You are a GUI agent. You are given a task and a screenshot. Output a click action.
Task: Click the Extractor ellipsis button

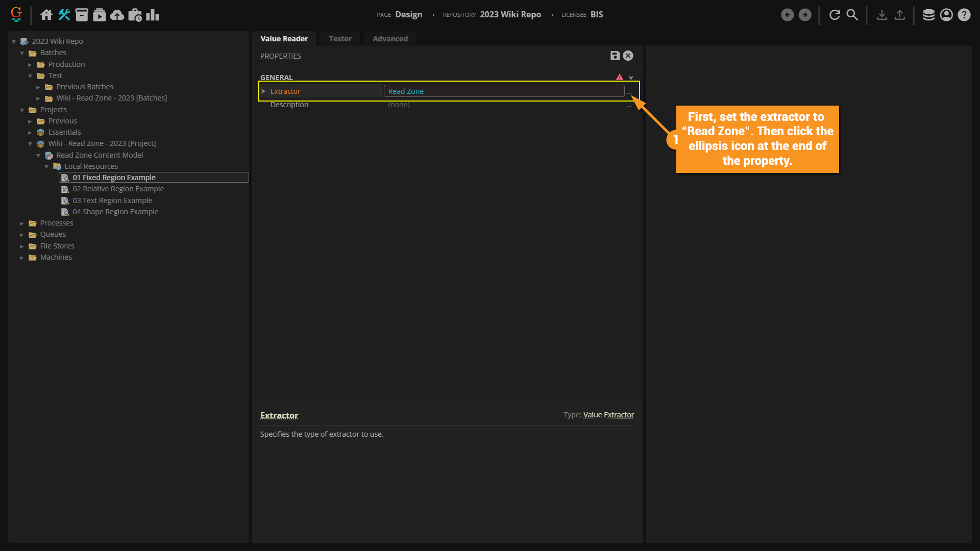[629, 92]
